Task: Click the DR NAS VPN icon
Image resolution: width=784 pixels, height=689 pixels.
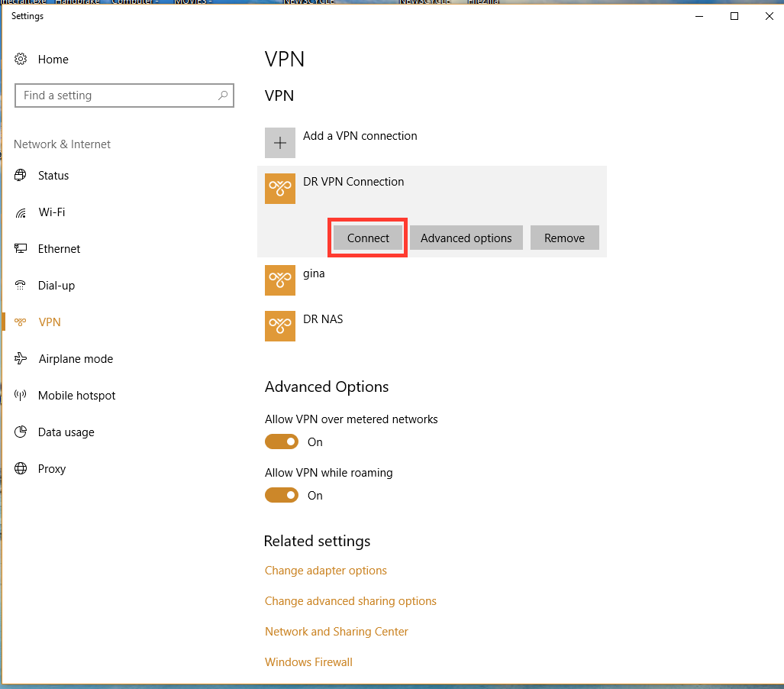Action: pos(280,326)
